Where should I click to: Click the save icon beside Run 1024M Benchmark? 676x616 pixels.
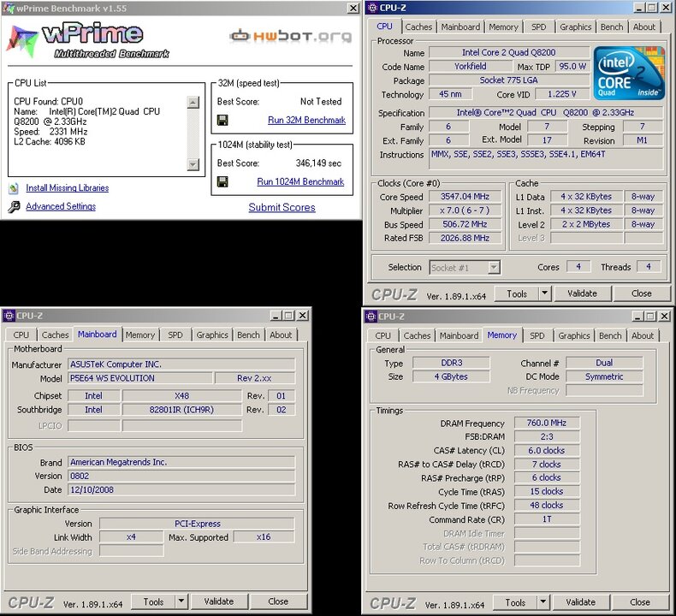(222, 182)
